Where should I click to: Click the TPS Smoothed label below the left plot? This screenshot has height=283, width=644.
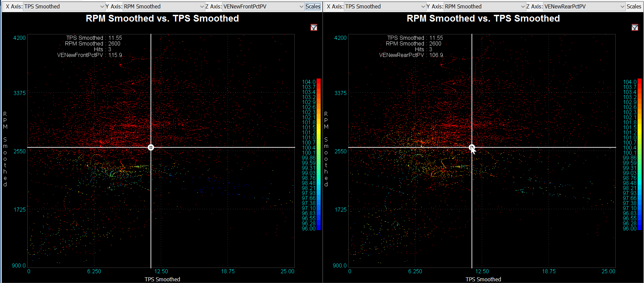[x=162, y=279]
